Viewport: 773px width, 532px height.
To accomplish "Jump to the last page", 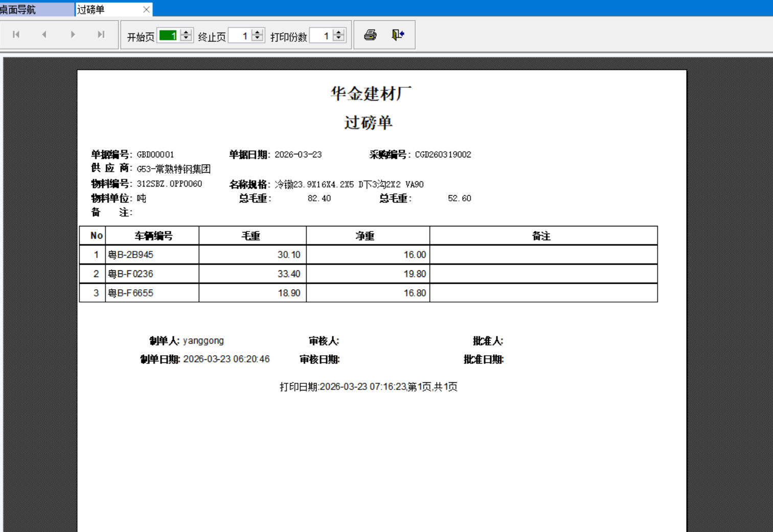I will click(101, 35).
